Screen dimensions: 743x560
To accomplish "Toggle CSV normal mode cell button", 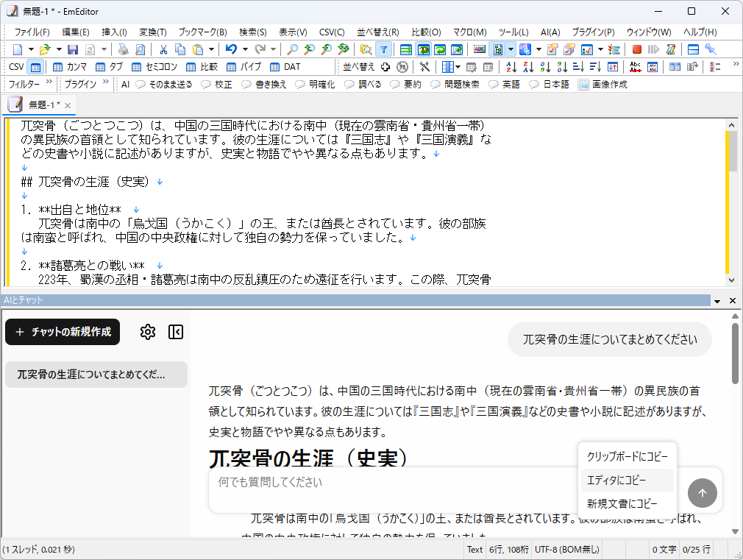I will coord(35,67).
